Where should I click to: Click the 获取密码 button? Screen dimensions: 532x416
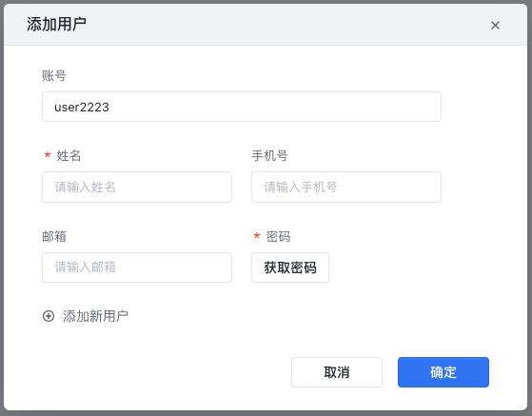(x=290, y=267)
